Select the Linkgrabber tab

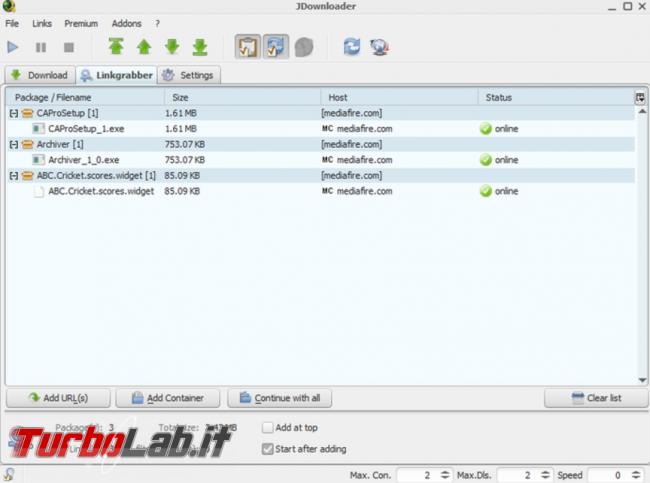click(116, 75)
